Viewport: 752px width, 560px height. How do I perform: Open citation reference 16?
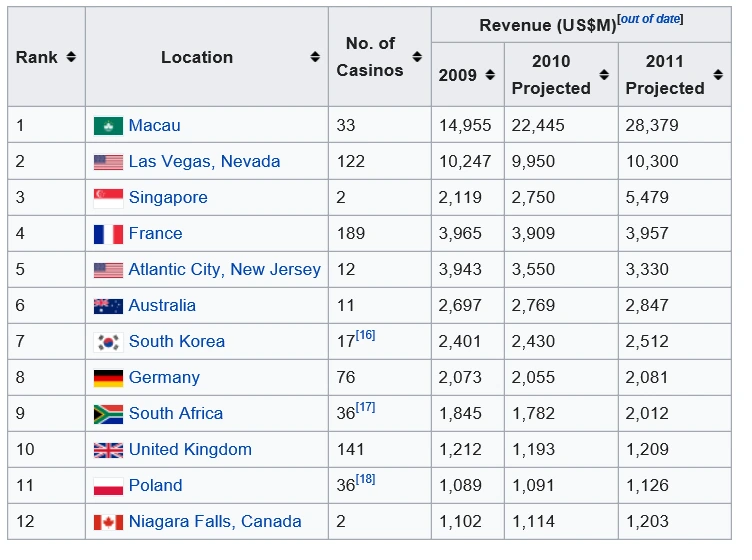click(x=365, y=335)
